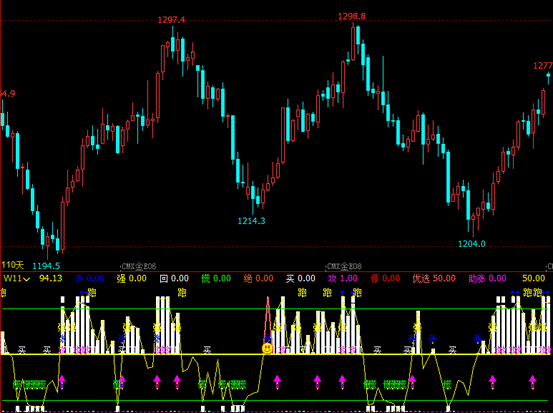
Task: Click the 1214.3 low price label
Action: [x=251, y=221]
